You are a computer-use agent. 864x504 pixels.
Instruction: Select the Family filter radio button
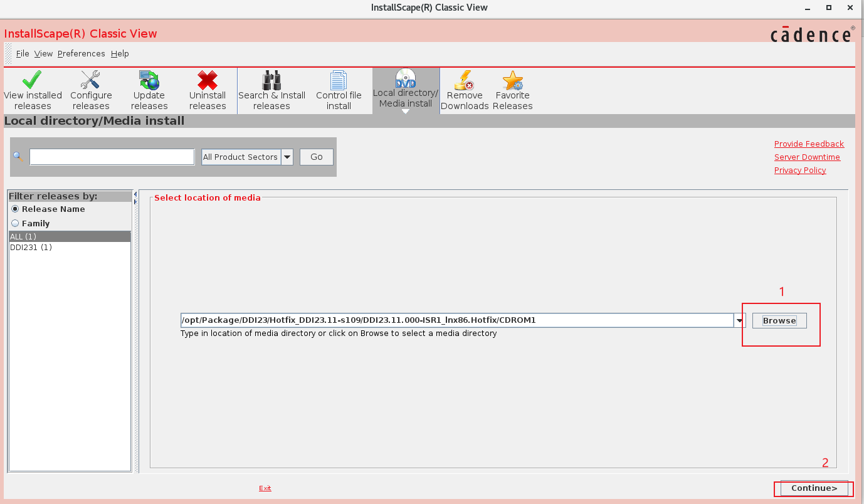click(x=15, y=223)
